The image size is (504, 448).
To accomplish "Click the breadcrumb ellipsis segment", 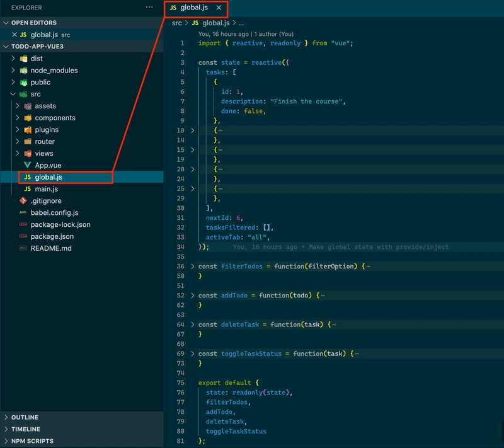I will coord(241,23).
